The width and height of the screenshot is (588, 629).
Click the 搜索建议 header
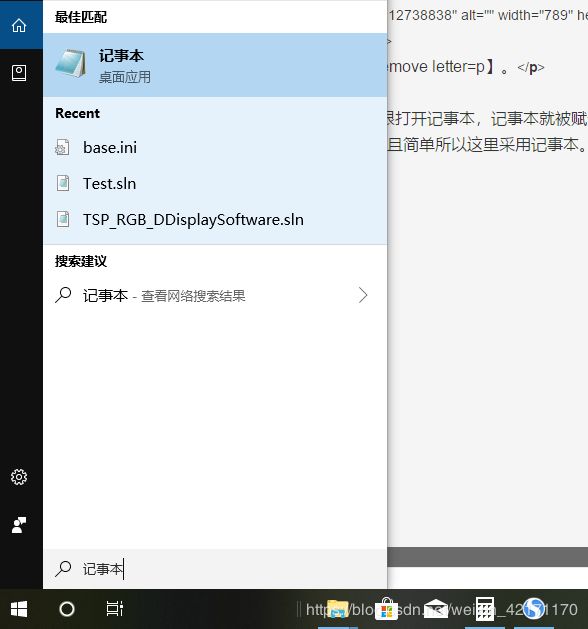click(x=81, y=261)
